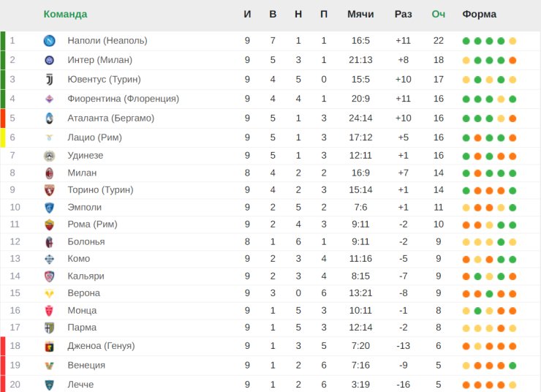Sort table by Команда column header
Image resolution: width=541 pixels, height=392 pixels.
coord(65,14)
